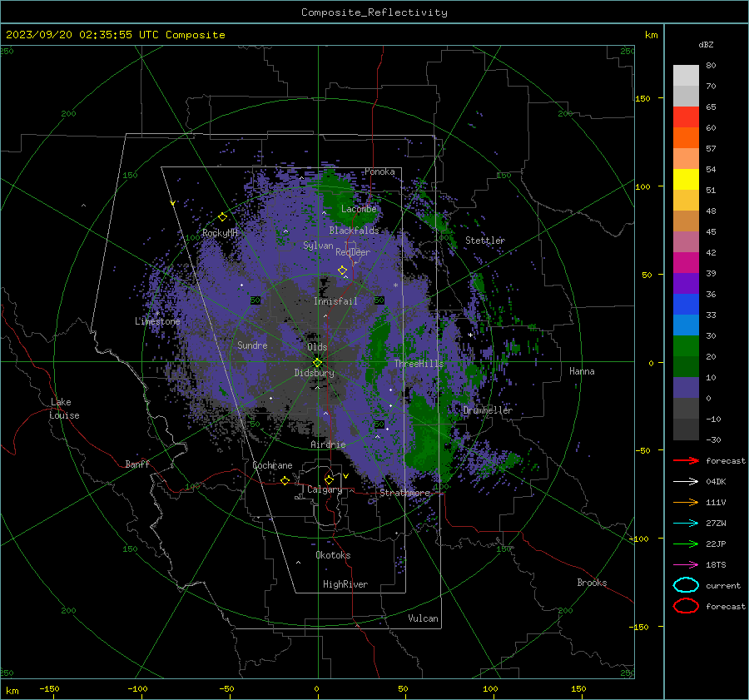
Task: Click the Lake Louise label
Action: tap(65, 409)
